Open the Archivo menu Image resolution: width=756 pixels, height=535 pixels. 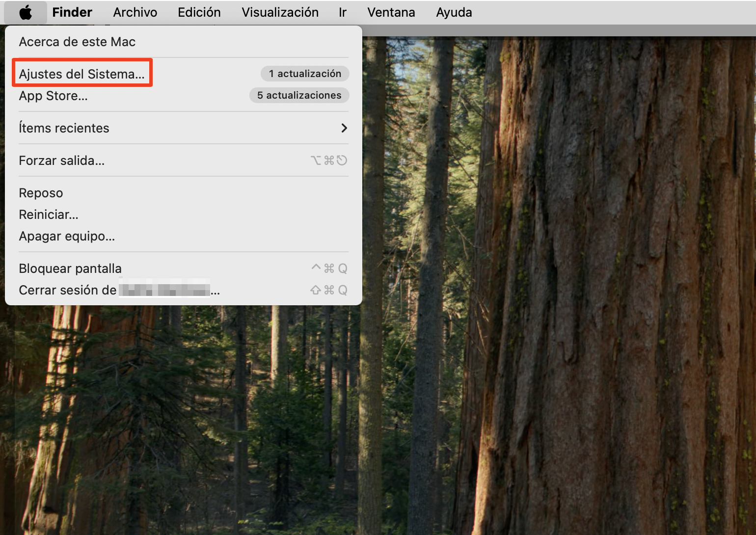pyautogui.click(x=135, y=12)
